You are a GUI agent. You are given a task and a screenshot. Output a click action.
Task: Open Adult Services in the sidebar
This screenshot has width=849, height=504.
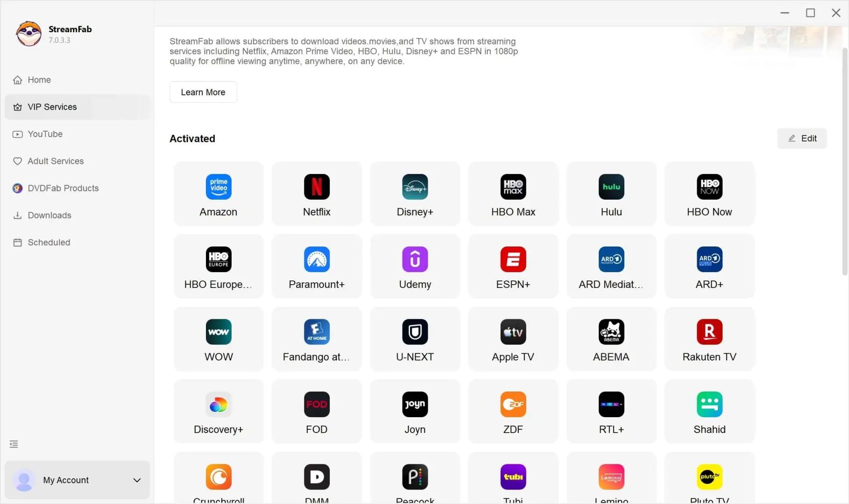click(x=77, y=161)
